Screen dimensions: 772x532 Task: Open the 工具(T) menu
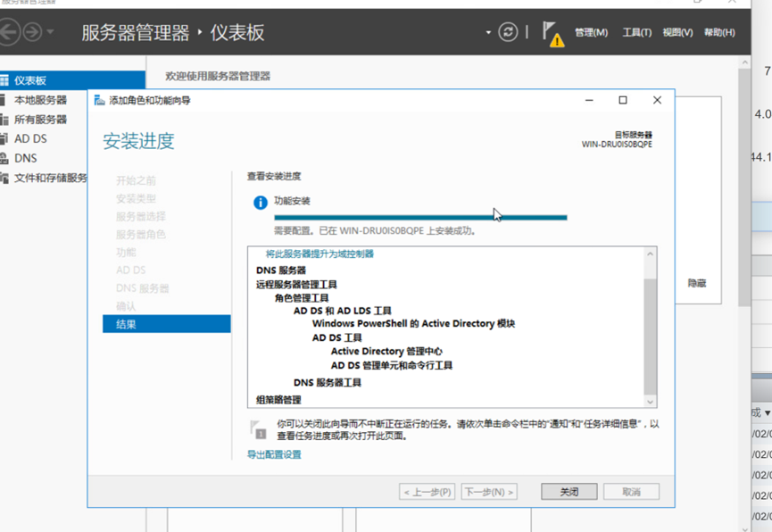click(x=636, y=32)
